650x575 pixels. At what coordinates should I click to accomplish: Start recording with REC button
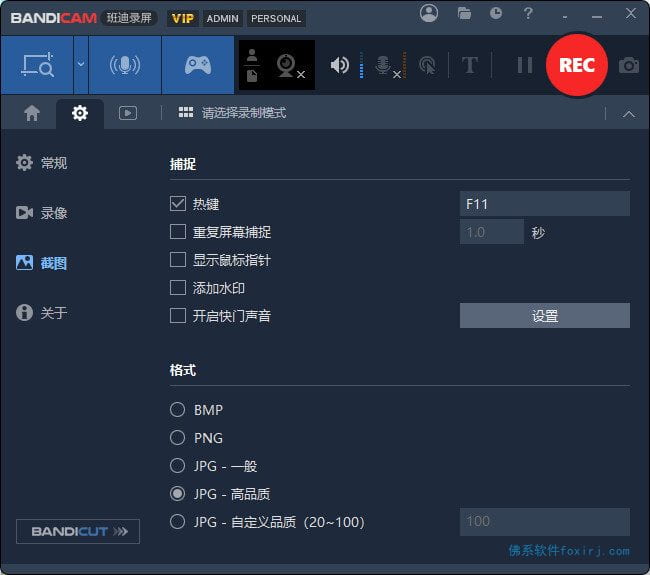tap(577, 65)
